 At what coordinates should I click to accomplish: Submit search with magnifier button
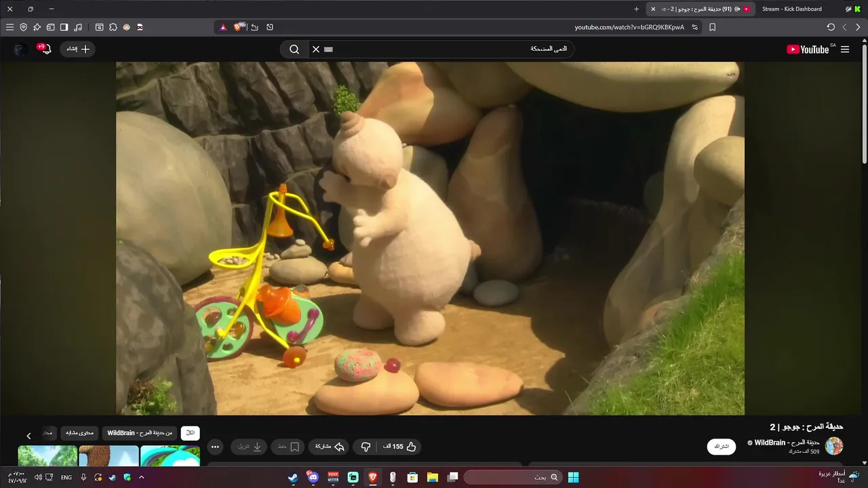294,49
